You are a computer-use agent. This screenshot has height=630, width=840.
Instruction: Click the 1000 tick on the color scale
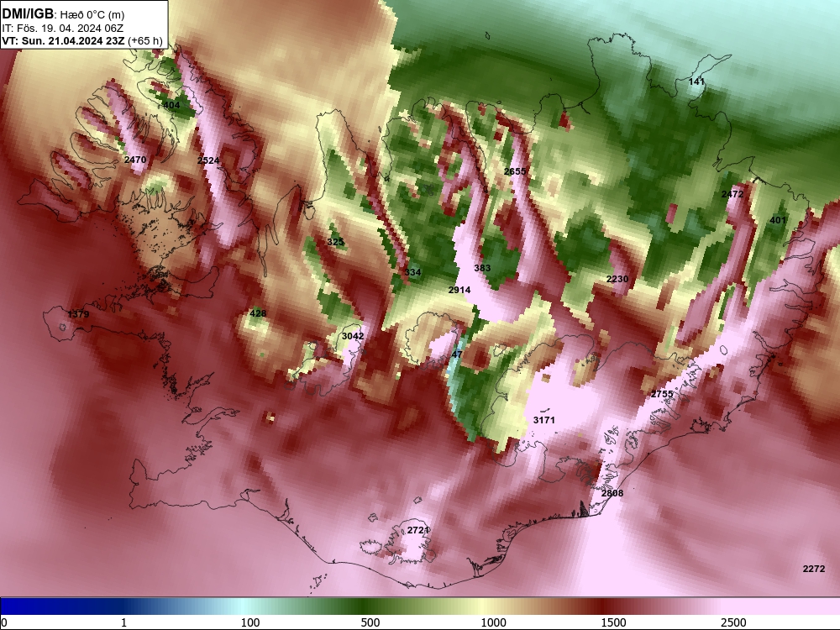point(493,622)
